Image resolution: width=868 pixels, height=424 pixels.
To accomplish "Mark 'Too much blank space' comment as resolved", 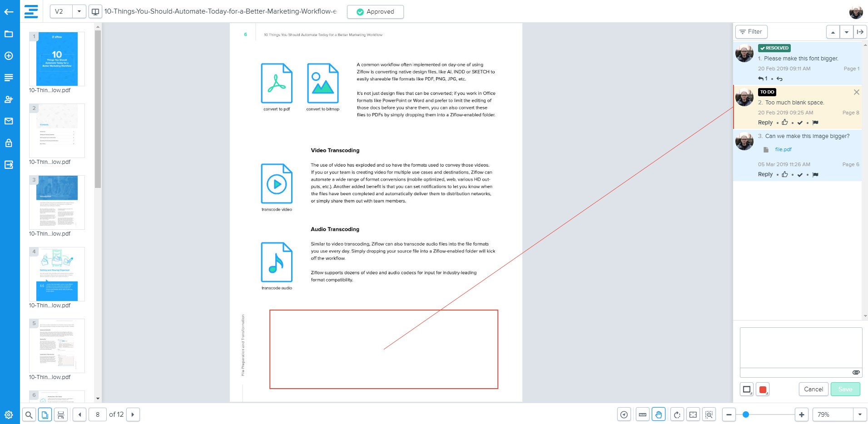I will pos(800,123).
